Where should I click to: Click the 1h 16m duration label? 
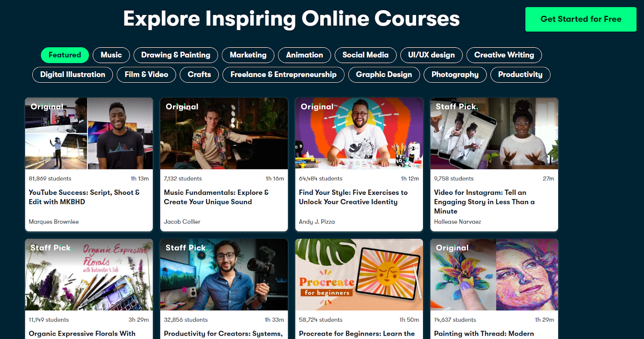[275, 179]
